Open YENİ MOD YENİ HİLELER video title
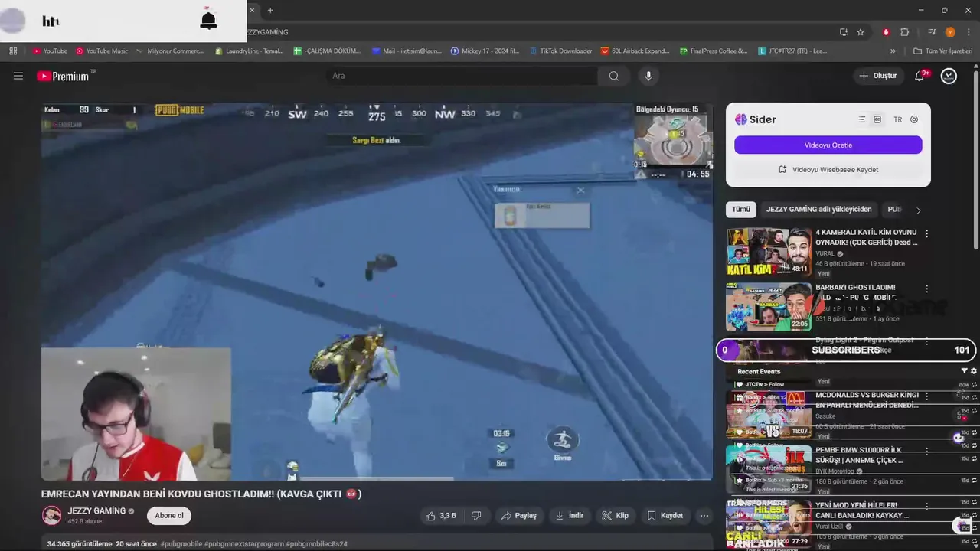Image resolution: width=980 pixels, height=551 pixels. click(x=862, y=510)
